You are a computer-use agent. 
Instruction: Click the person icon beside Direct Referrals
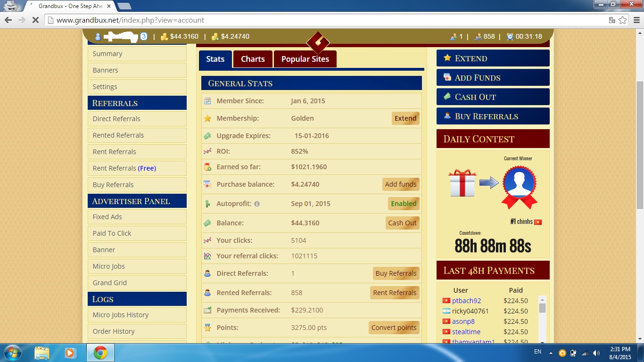[207, 273]
